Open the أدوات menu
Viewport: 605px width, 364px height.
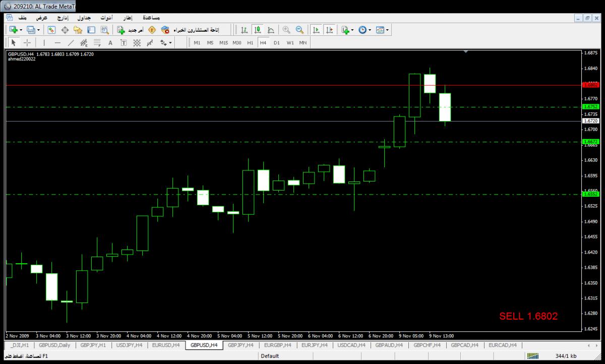click(106, 18)
